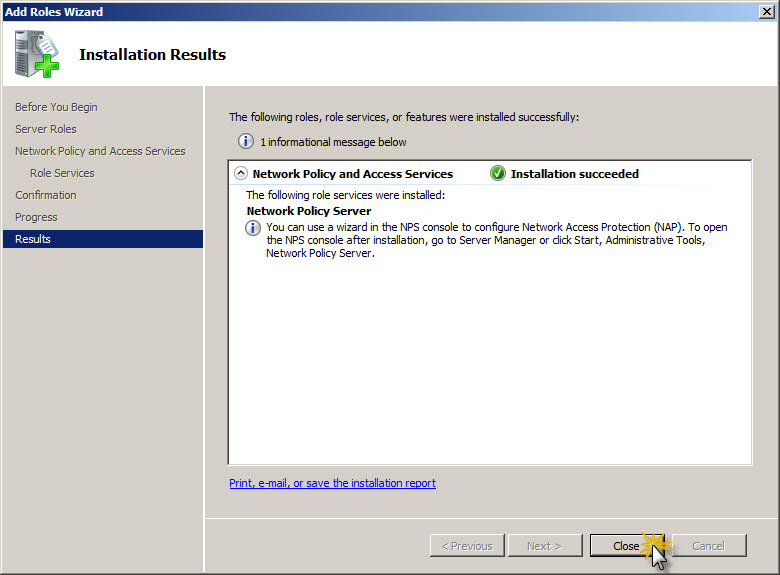The height and width of the screenshot is (575, 780).
Task: Click the Close button to finish wizard
Action: 627,546
